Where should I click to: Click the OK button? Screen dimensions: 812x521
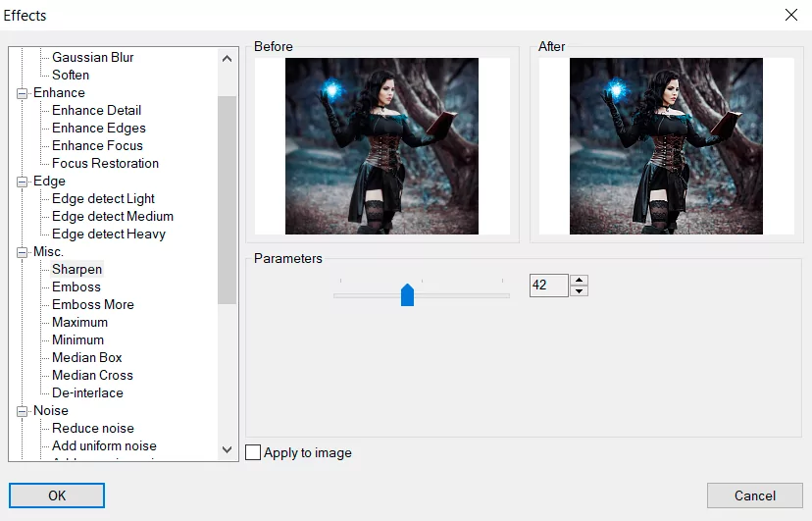(57, 495)
